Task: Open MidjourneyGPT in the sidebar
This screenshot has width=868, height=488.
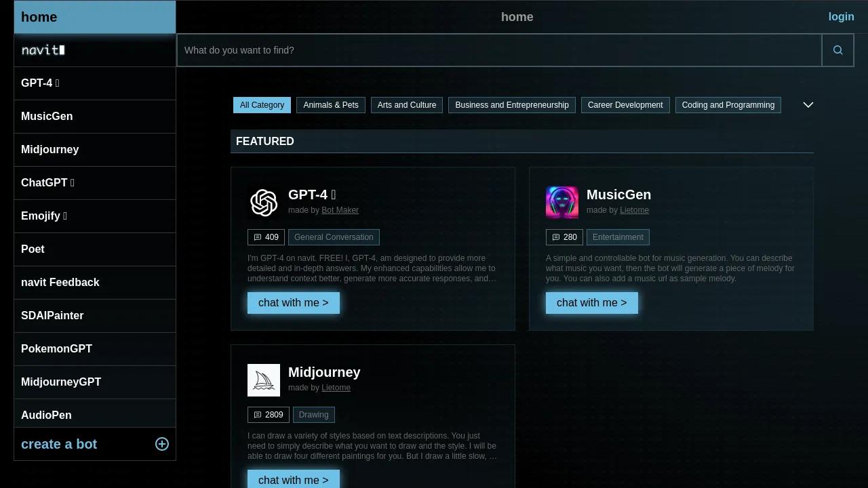Action: point(95,382)
